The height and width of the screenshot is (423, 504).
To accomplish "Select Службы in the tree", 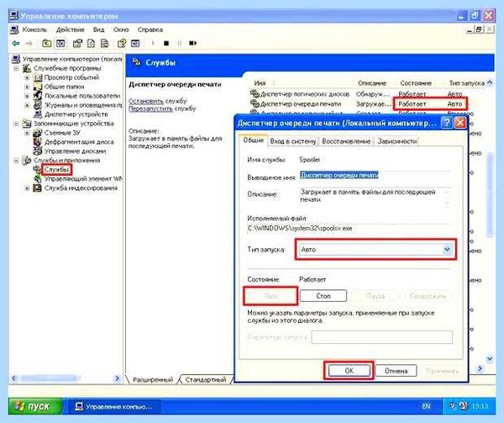I will (x=56, y=170).
